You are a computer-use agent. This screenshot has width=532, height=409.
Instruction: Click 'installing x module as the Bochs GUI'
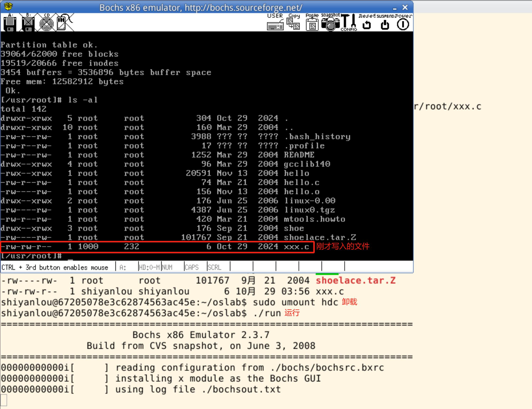(218, 379)
